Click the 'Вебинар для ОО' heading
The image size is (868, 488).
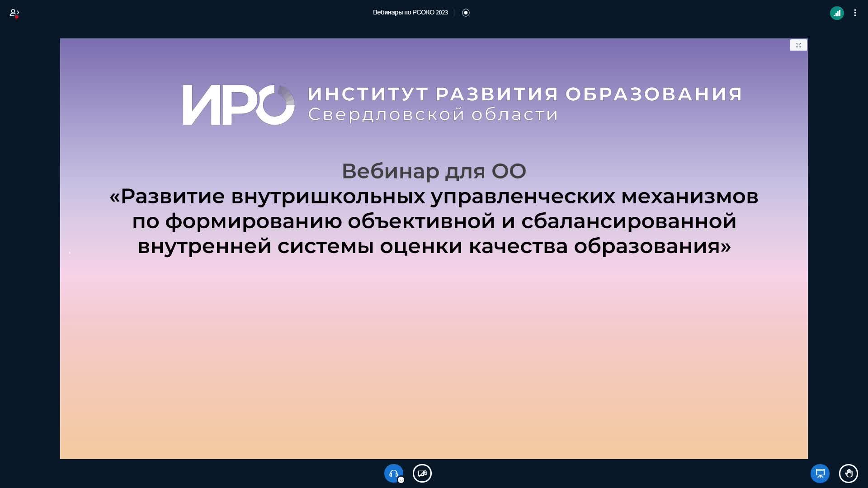(434, 171)
